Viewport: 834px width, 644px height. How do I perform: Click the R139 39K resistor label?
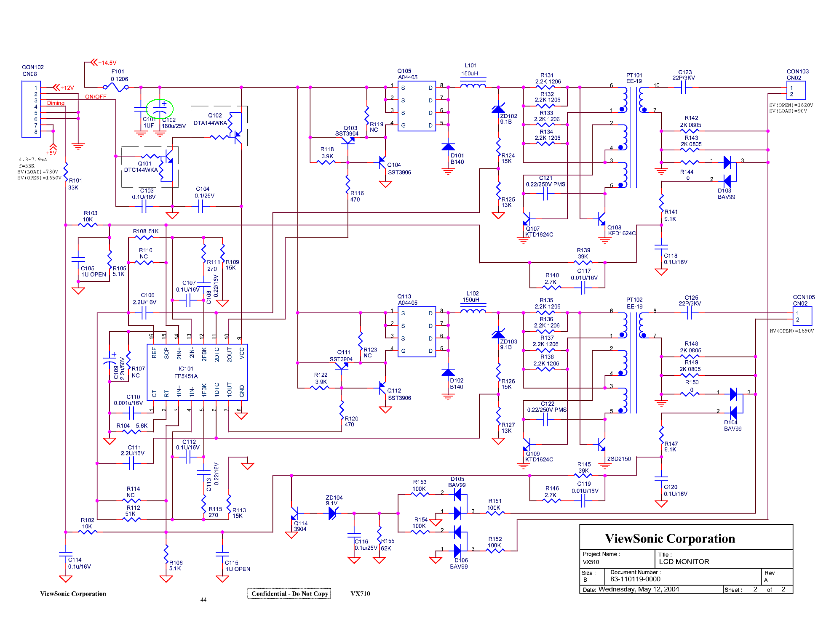(x=583, y=253)
